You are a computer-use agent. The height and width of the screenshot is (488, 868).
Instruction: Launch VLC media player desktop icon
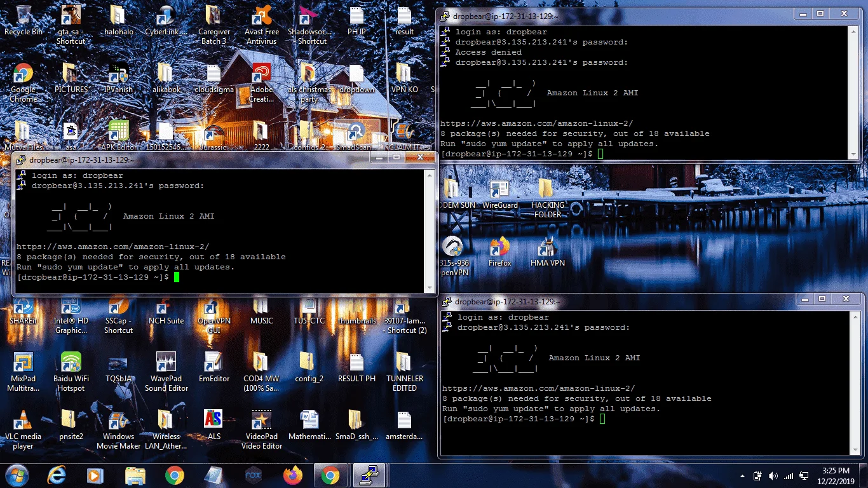click(x=24, y=430)
